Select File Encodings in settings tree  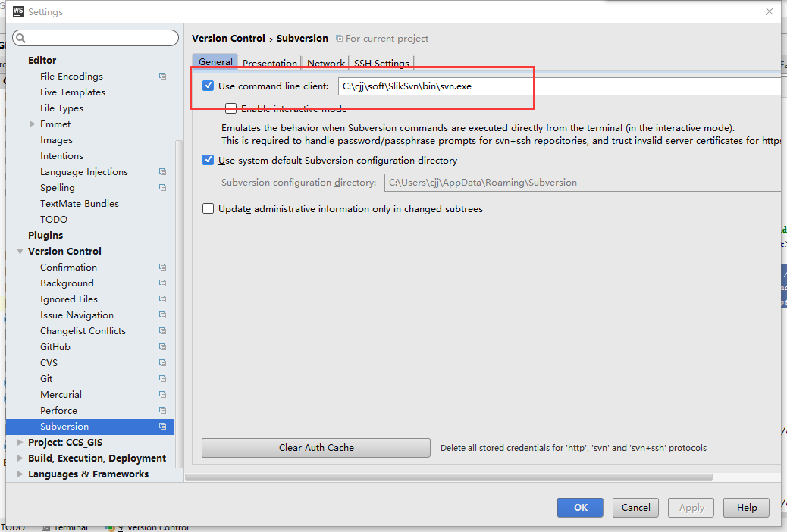72,77
